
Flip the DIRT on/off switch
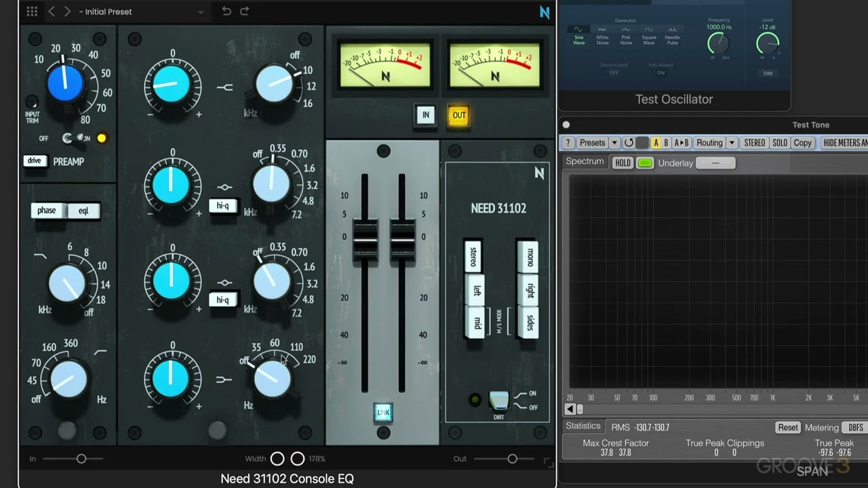498,401
